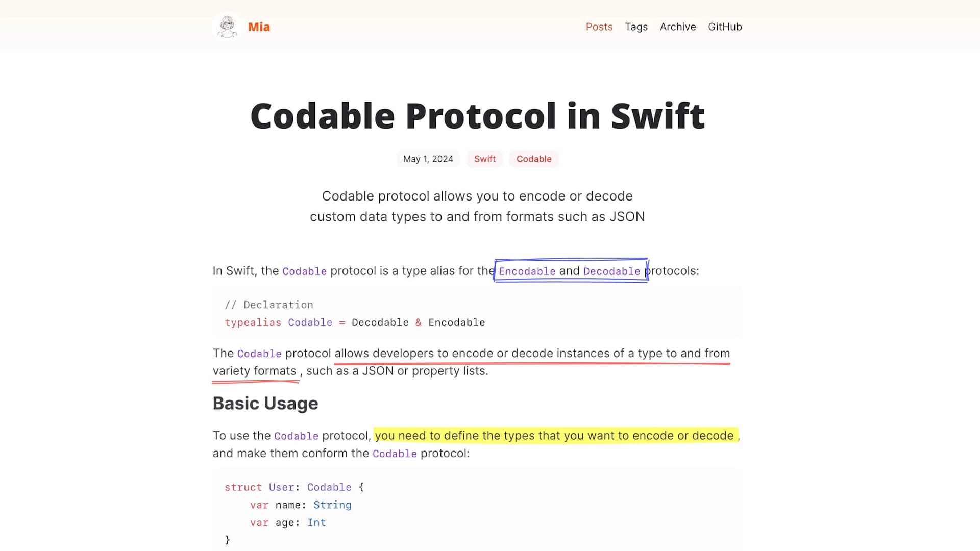Click Mia's avatar image in the header
The height and width of the screenshot is (551, 980).
click(x=227, y=27)
